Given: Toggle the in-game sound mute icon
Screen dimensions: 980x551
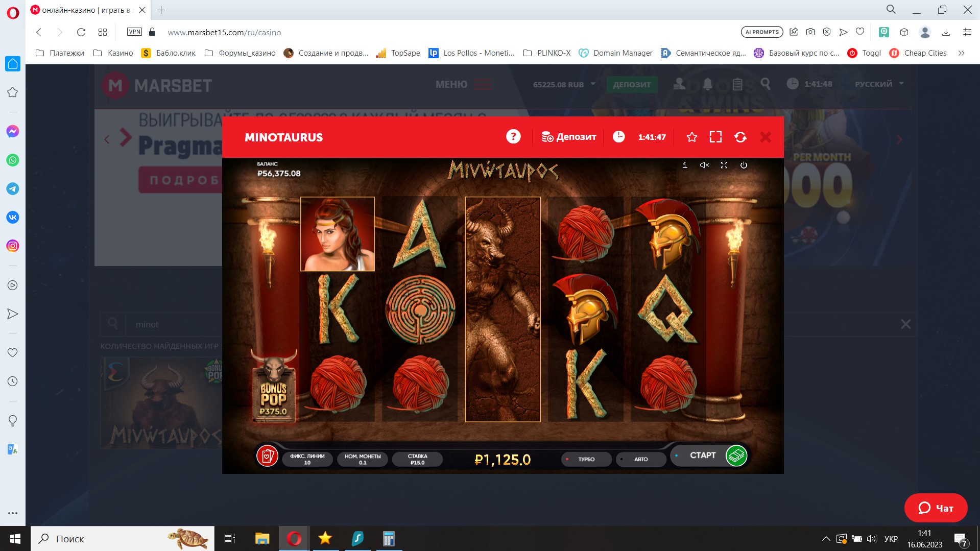Looking at the screenshot, I should 704,165.
